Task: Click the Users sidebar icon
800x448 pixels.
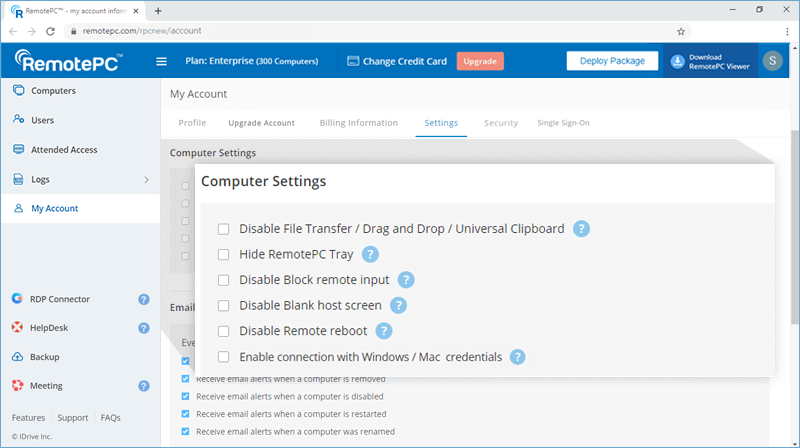Action: coord(18,119)
